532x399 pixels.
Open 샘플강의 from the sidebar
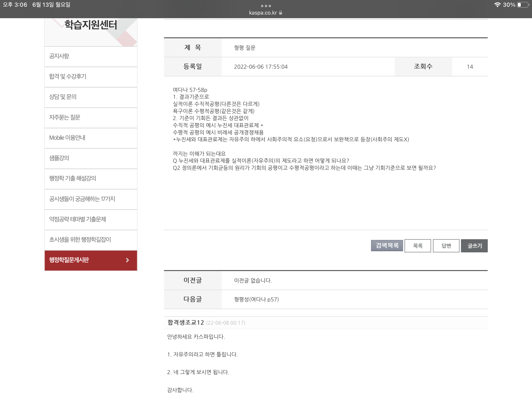point(59,158)
